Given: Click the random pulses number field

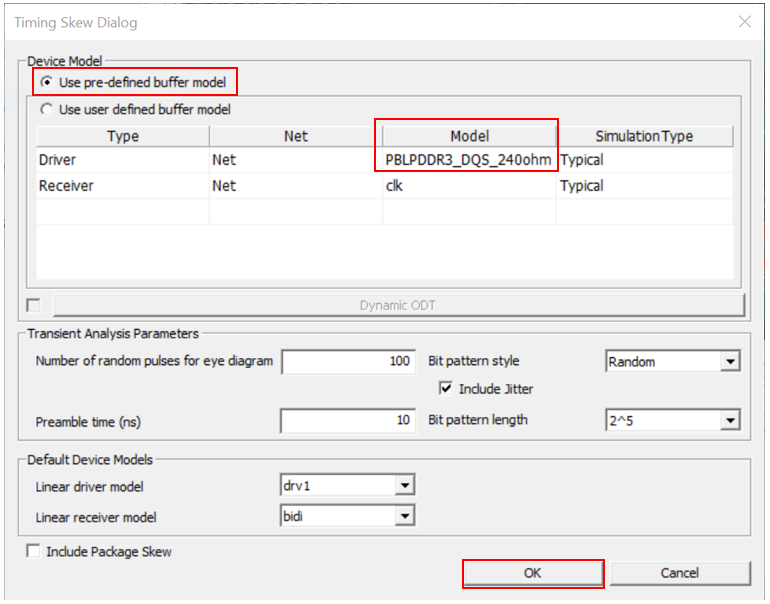Looking at the screenshot, I should 348,362.
